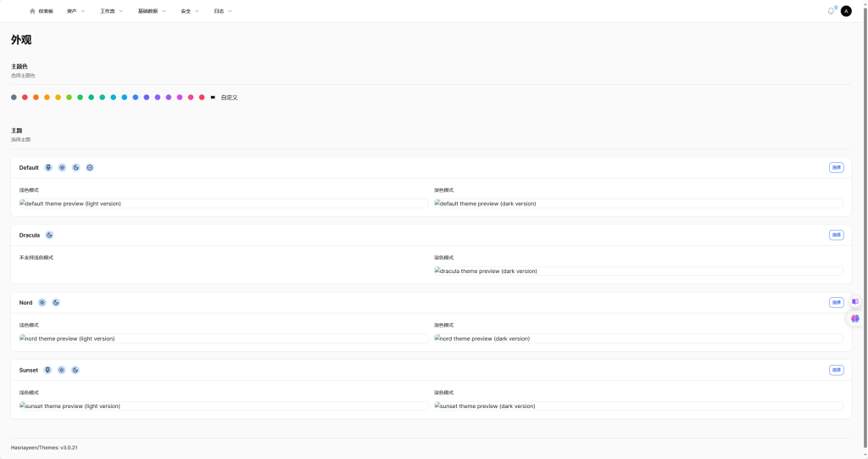Pick the violet theme color swatch
This screenshot has width=868, height=459.
(x=158, y=98)
